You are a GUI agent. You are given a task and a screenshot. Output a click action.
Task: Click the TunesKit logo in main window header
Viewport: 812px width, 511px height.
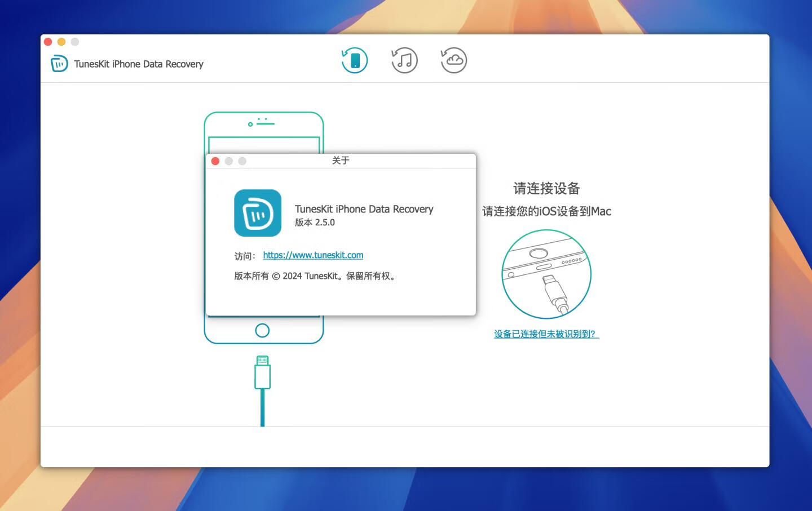click(x=59, y=64)
